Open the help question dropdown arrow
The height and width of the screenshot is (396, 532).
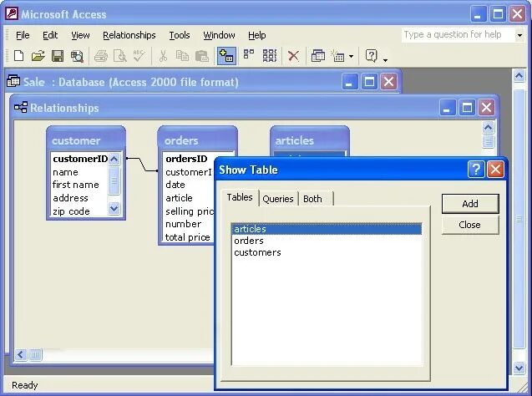519,35
